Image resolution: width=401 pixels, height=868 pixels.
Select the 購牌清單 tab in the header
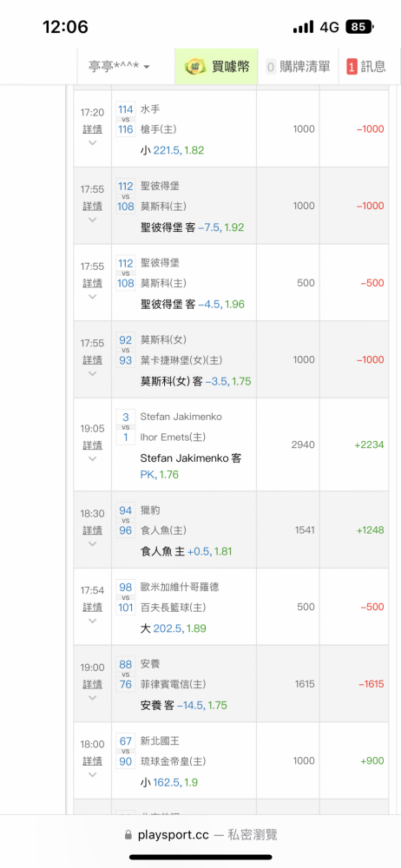[298, 67]
